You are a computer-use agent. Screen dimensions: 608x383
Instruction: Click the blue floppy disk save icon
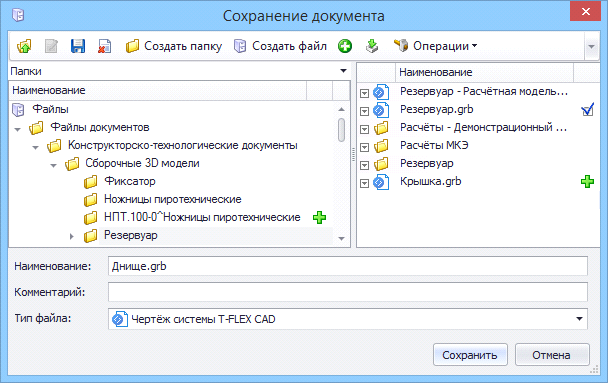(78, 46)
